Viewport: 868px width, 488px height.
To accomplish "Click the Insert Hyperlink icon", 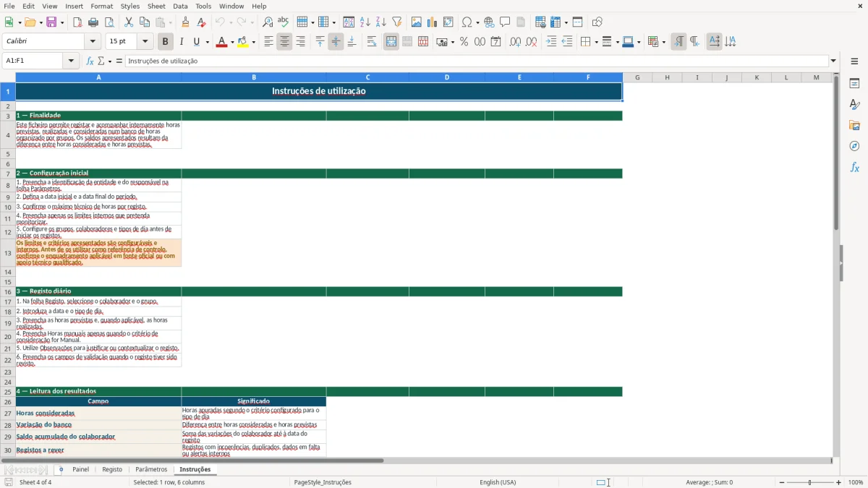I will (489, 22).
